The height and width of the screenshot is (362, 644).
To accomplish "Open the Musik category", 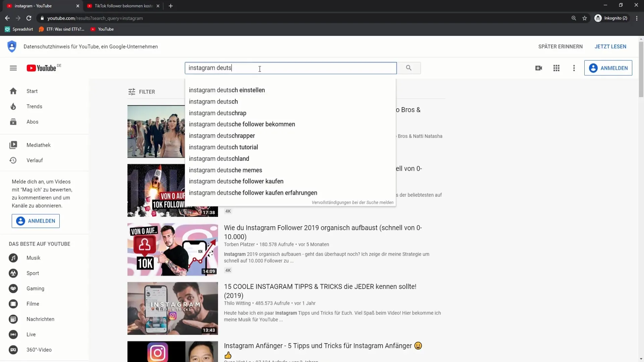I will coord(44,258).
